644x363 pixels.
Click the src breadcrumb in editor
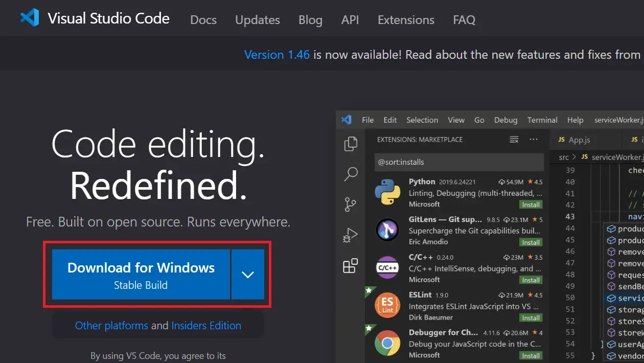click(564, 157)
